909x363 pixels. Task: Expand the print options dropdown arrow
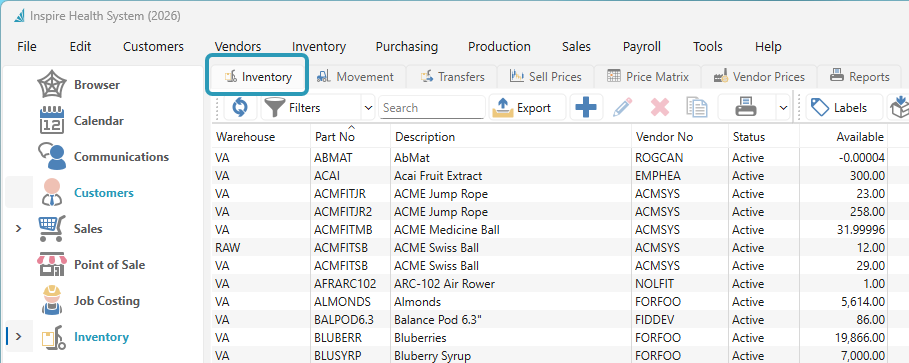(x=783, y=108)
